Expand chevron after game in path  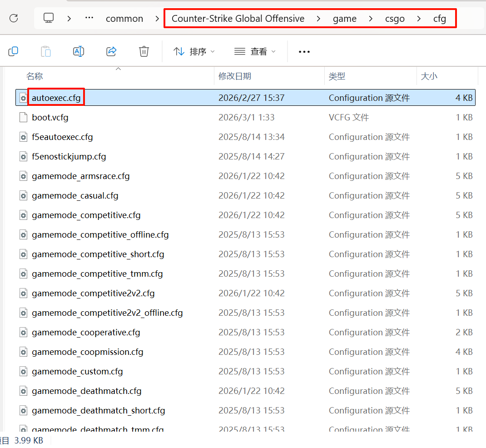(371, 19)
